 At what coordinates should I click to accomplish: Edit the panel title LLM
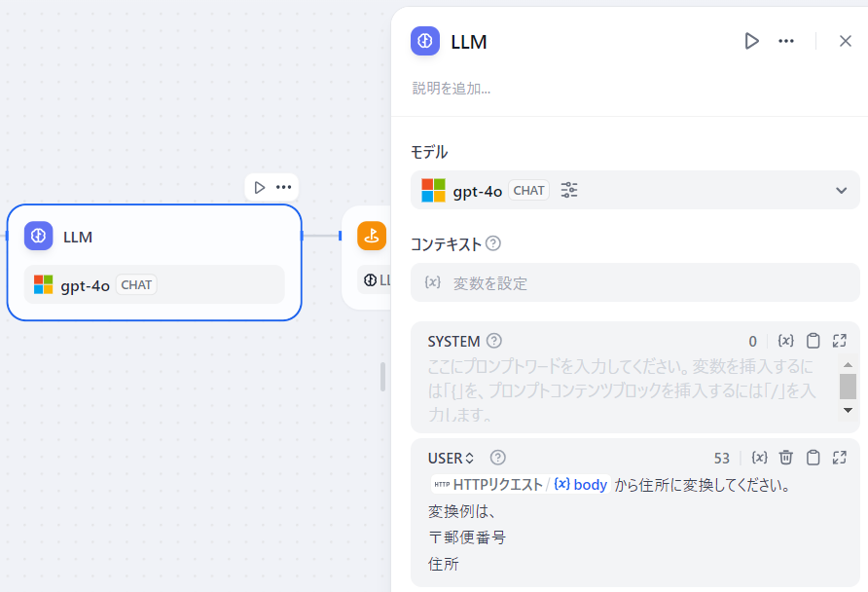tap(469, 42)
